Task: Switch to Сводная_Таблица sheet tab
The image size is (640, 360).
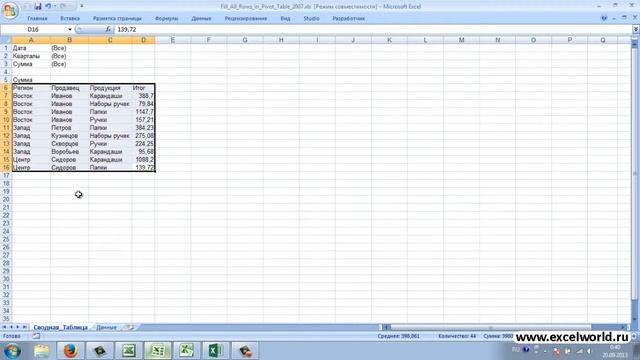Action: pyautogui.click(x=60, y=327)
